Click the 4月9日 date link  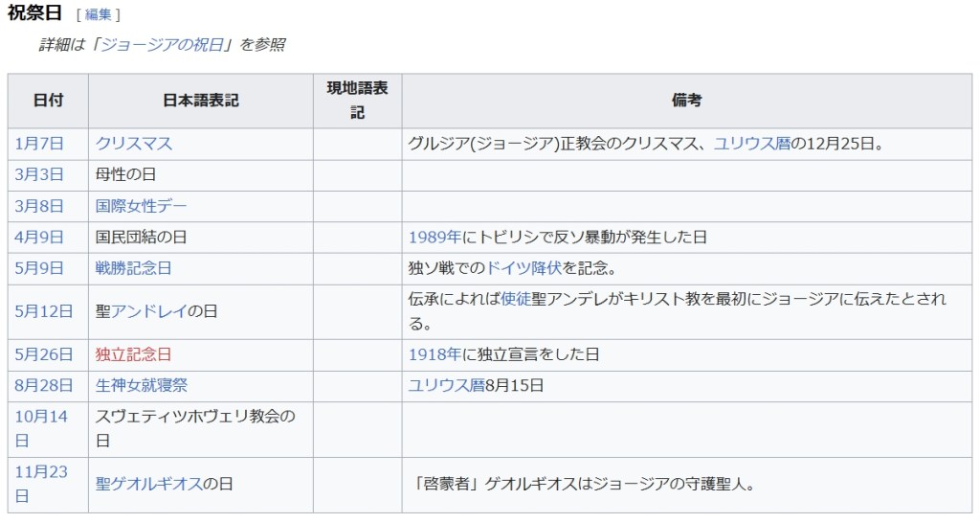point(39,237)
